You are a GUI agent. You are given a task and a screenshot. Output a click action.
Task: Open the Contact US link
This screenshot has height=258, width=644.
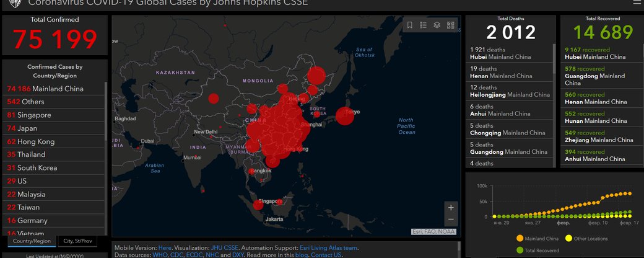pyautogui.click(x=326, y=255)
